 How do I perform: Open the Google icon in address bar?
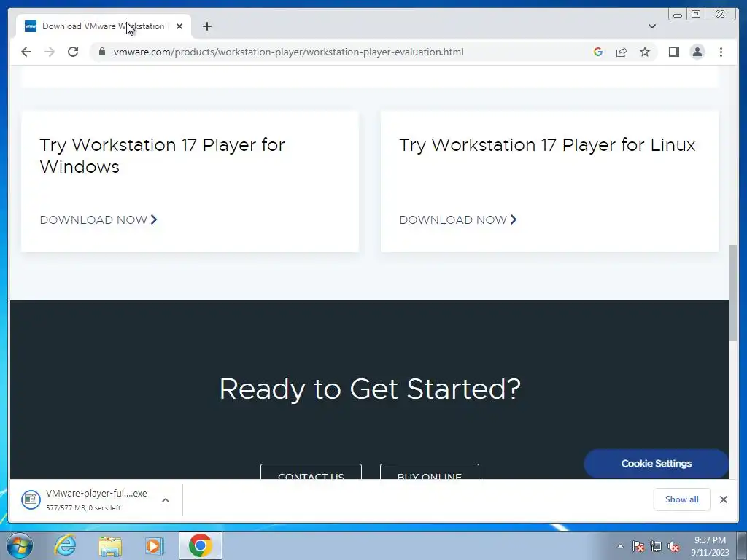pos(598,52)
